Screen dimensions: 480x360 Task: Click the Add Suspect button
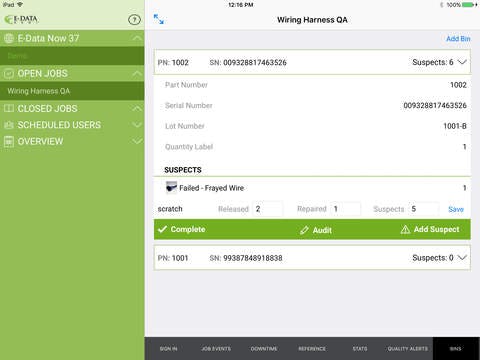[430, 229]
